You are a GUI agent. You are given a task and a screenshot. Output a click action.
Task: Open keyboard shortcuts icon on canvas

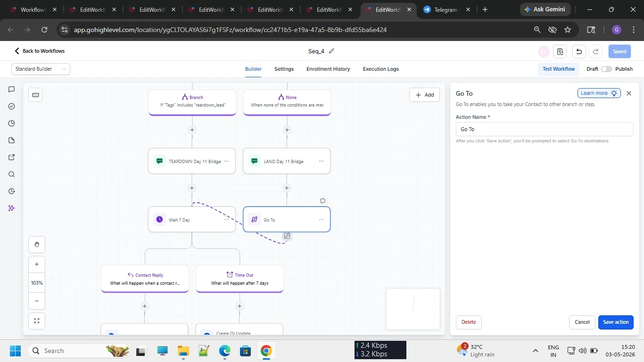pyautogui.click(x=35, y=95)
